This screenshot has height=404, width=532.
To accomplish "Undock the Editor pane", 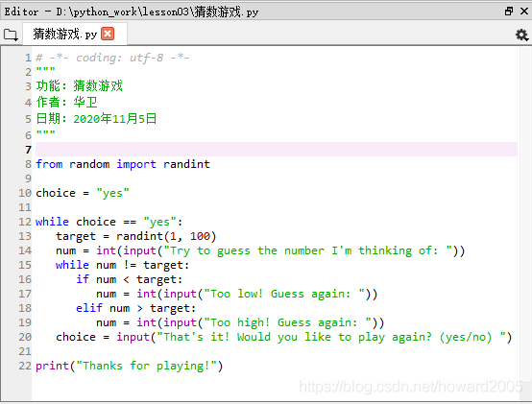I will [x=509, y=12].
